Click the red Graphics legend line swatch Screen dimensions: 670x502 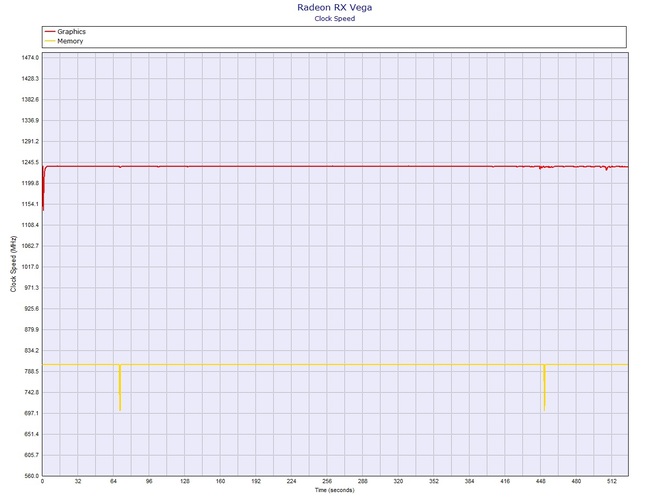click(50, 32)
